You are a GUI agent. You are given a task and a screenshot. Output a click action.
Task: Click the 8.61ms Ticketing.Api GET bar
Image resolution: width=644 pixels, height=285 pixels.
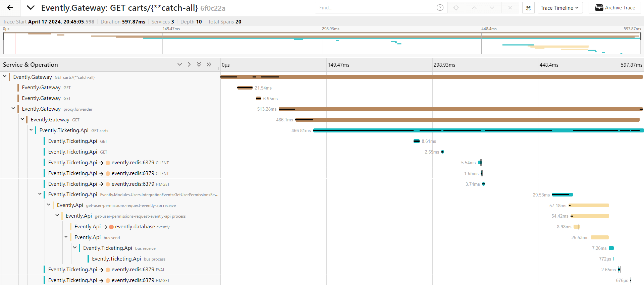417,141
